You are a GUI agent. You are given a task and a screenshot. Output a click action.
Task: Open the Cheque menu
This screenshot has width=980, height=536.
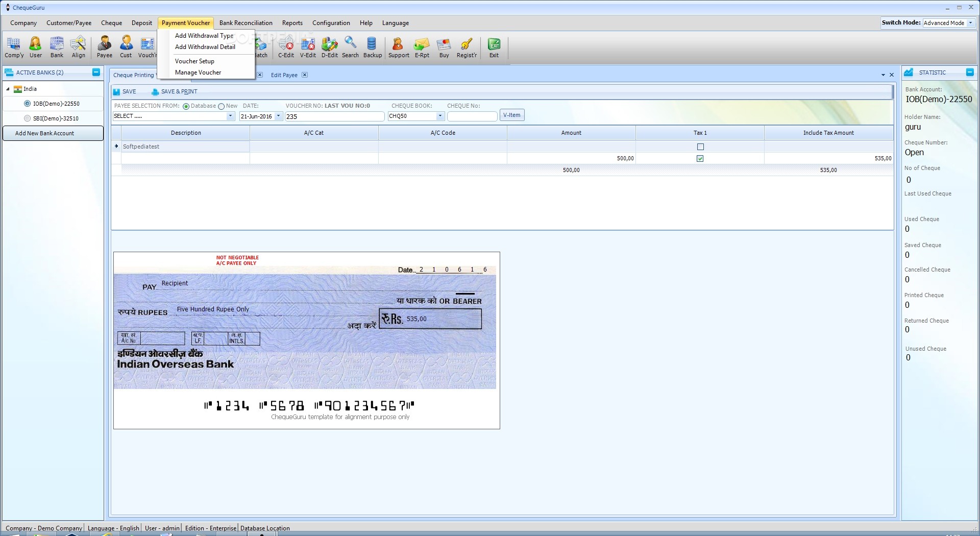click(111, 23)
